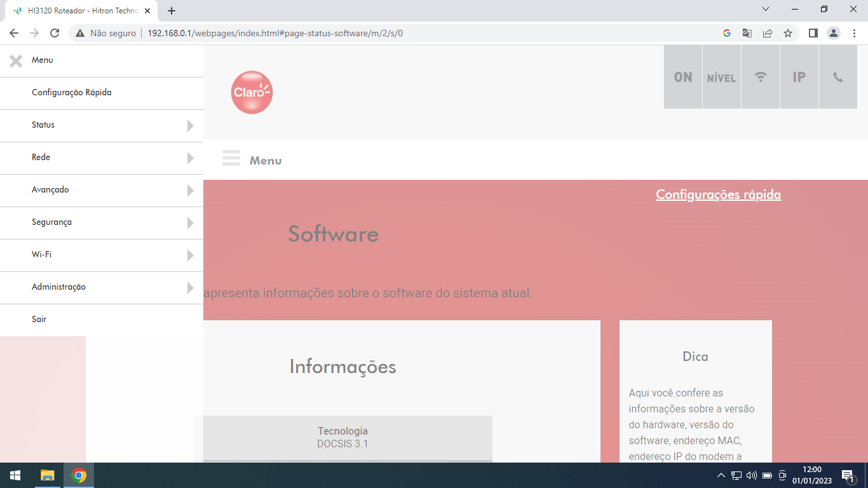Close the side menu with the X icon
Screen dimensions: 868x488
click(16, 60)
